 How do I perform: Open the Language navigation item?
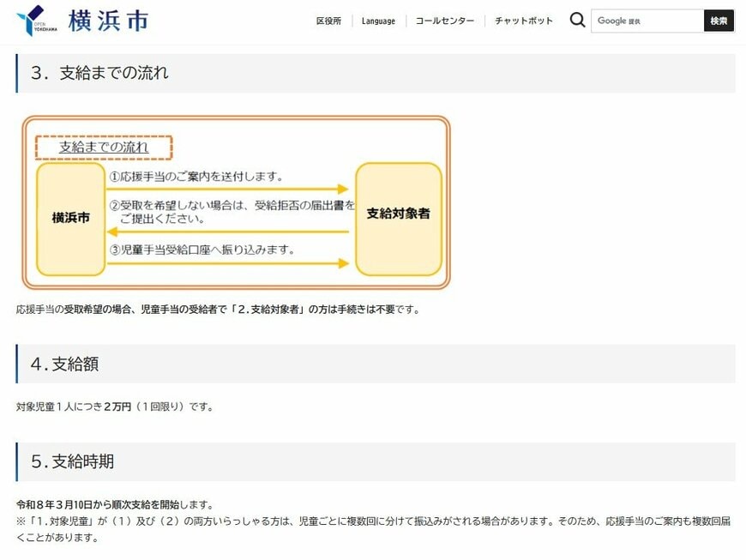(x=378, y=20)
